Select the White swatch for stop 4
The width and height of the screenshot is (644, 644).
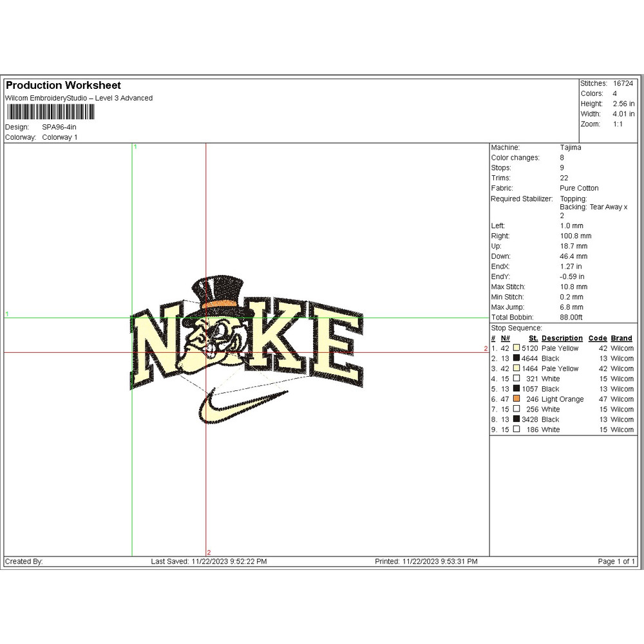(x=516, y=379)
